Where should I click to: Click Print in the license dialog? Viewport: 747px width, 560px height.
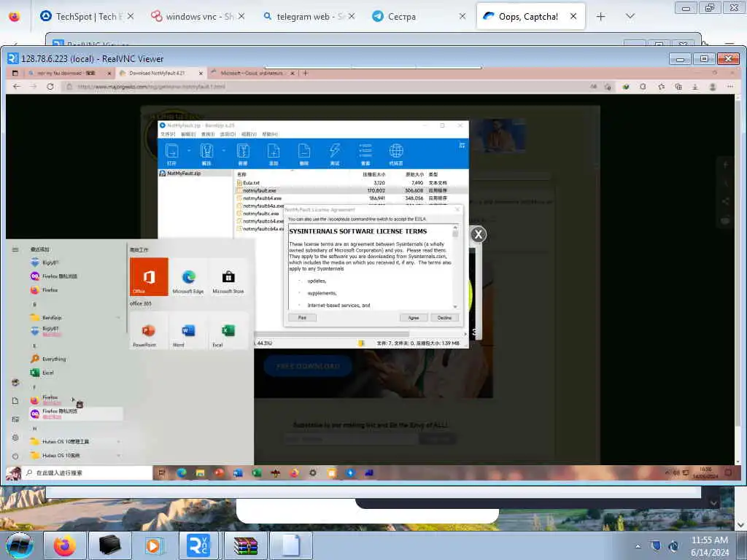tap(302, 318)
